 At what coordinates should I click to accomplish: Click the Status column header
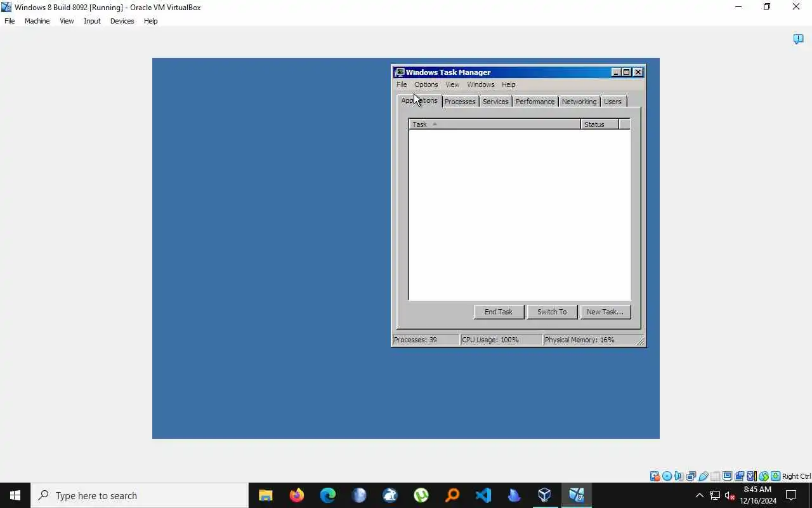pyautogui.click(x=599, y=124)
